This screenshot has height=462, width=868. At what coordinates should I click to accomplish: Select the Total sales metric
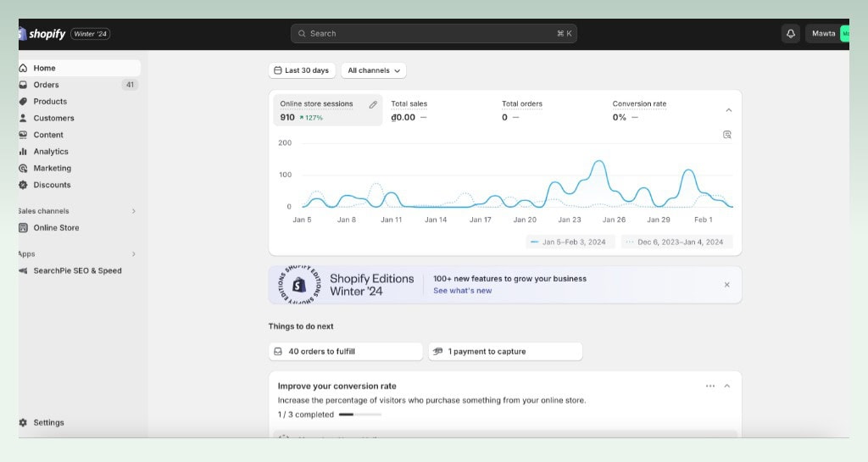438,110
